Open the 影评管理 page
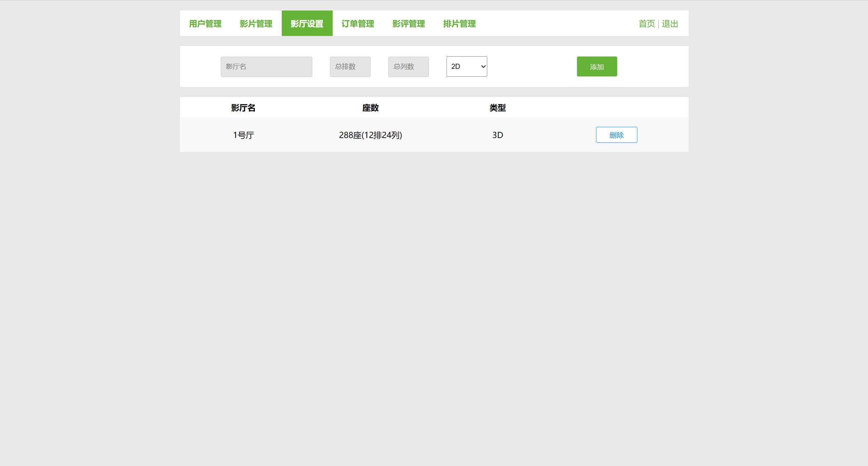Viewport: 868px width, 466px height. click(x=409, y=23)
